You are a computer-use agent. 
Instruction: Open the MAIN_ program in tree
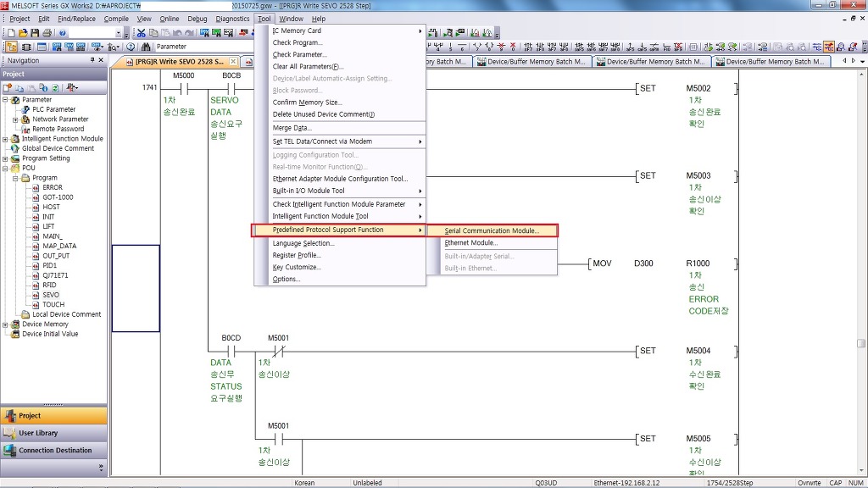tap(52, 236)
